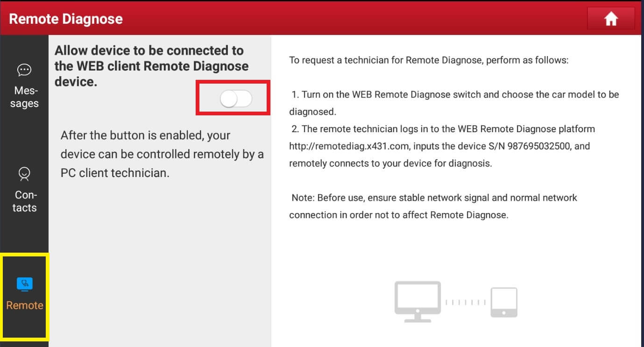644x347 pixels.
Task: Click the tablet device illustration
Action: tap(503, 302)
